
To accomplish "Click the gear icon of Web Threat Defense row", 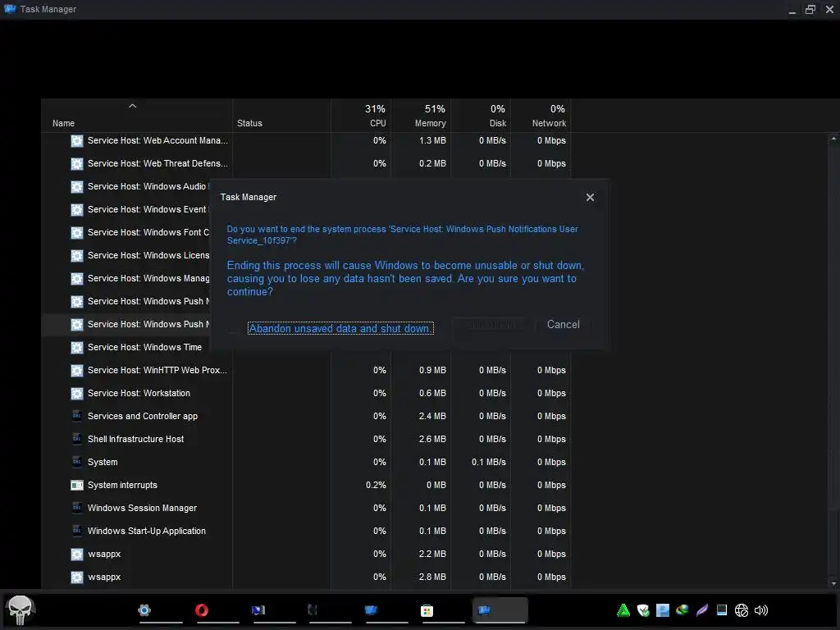I will tap(77, 164).
